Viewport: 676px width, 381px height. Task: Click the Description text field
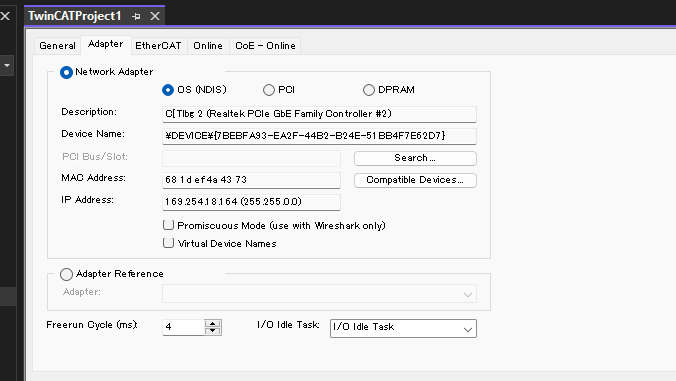click(319, 114)
